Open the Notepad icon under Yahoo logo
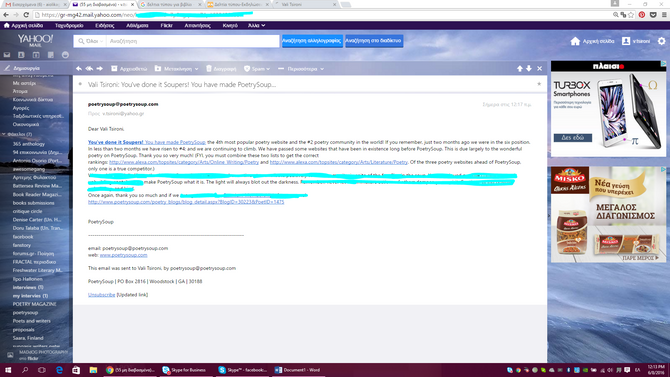This screenshot has height=377, width=670. pyautogui.click(x=51, y=55)
